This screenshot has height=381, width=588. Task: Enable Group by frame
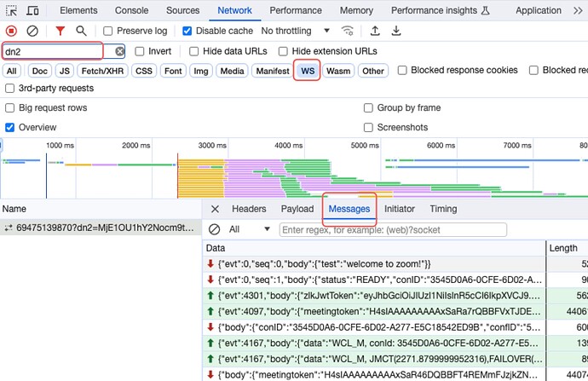[x=368, y=108]
